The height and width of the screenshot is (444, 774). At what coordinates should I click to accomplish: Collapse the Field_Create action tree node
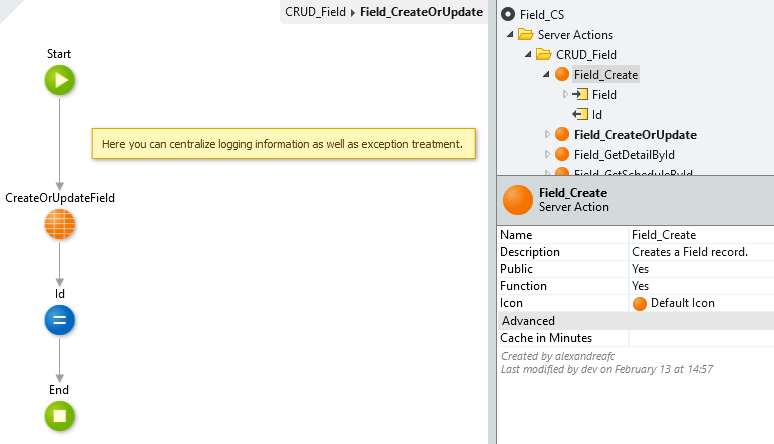point(546,74)
